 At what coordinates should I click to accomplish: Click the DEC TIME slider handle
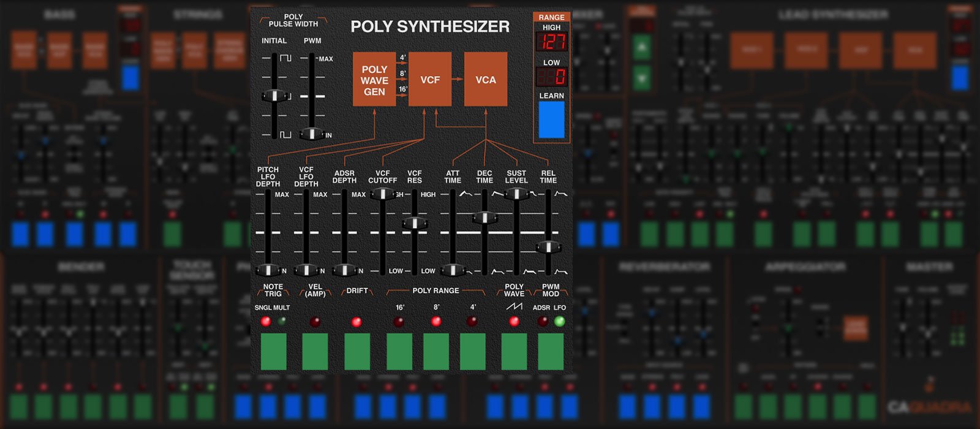(x=484, y=218)
